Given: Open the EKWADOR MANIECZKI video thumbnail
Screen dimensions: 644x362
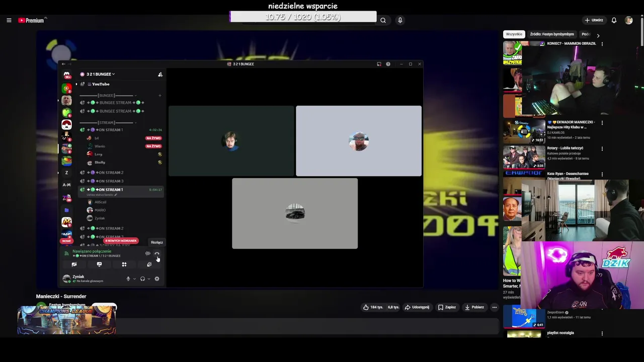Looking at the screenshot, I should pos(524,131).
